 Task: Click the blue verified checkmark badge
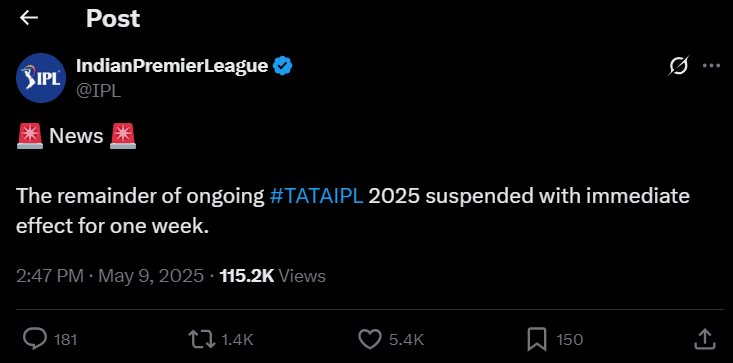282,66
